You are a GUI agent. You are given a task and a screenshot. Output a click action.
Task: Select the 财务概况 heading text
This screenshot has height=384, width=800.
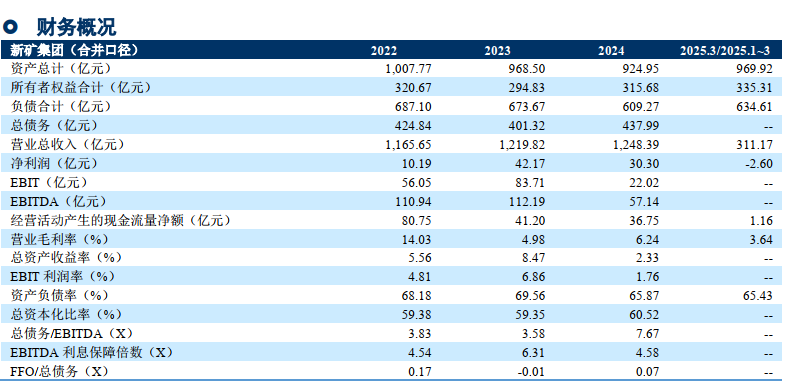tap(76, 27)
